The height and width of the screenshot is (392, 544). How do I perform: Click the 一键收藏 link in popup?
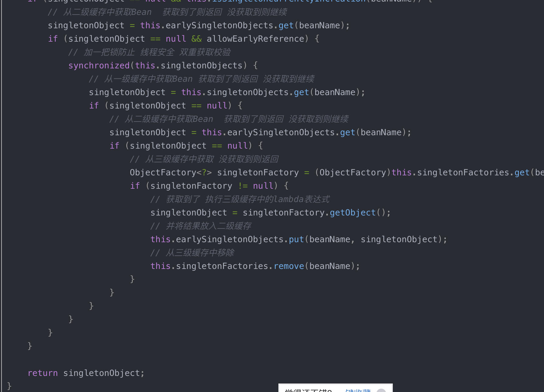click(x=358, y=390)
